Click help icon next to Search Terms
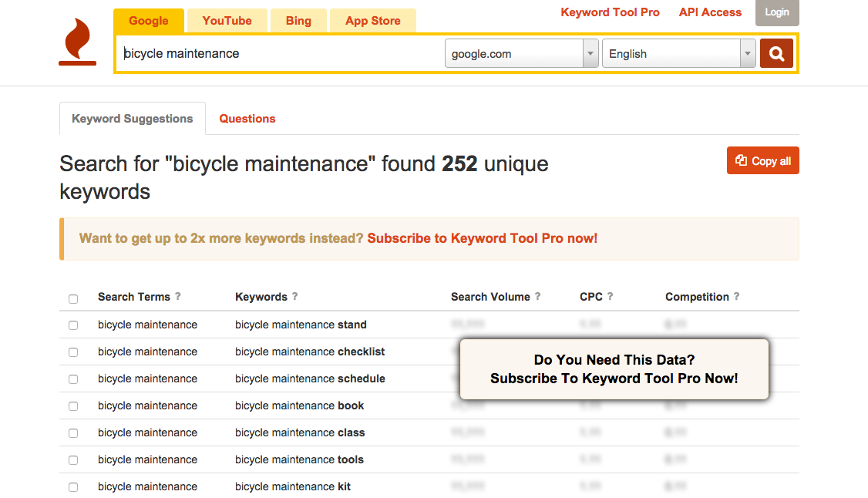The width and height of the screenshot is (868, 498). tap(178, 297)
